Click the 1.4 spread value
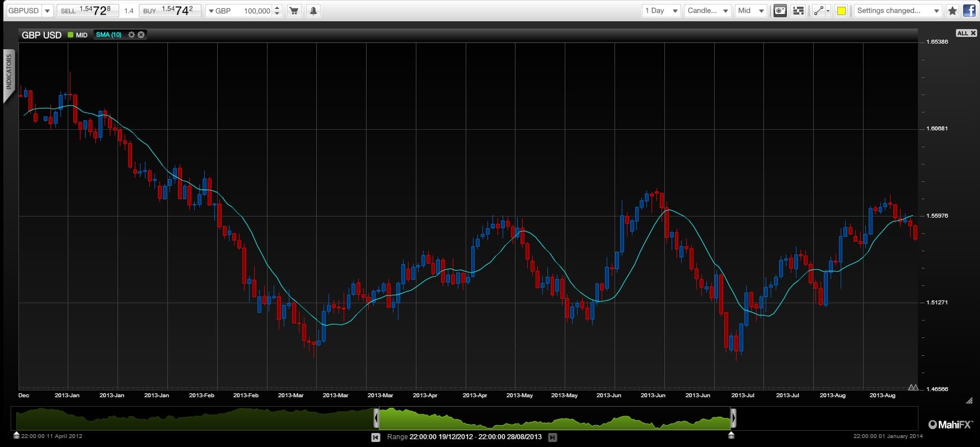Image resolution: width=980 pixels, height=447 pixels. click(129, 11)
